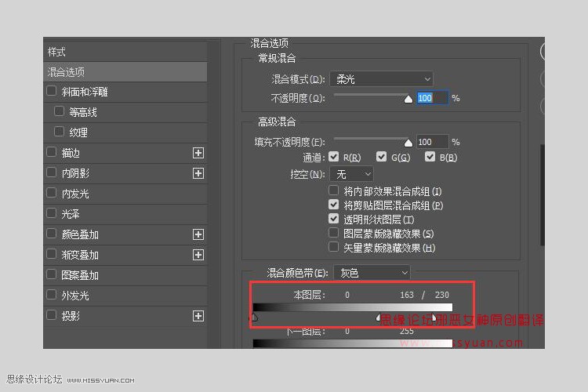588x392 pixels.
Task: Click 本图层 split handle at 230
Action: pyautogui.click(x=434, y=318)
